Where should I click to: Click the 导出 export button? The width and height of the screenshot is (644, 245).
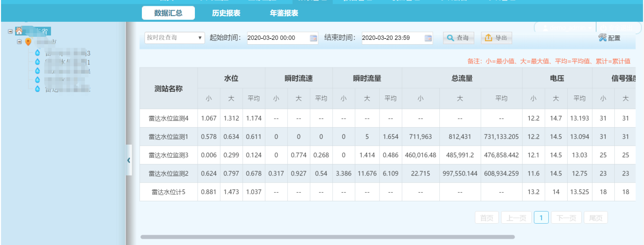(x=496, y=38)
